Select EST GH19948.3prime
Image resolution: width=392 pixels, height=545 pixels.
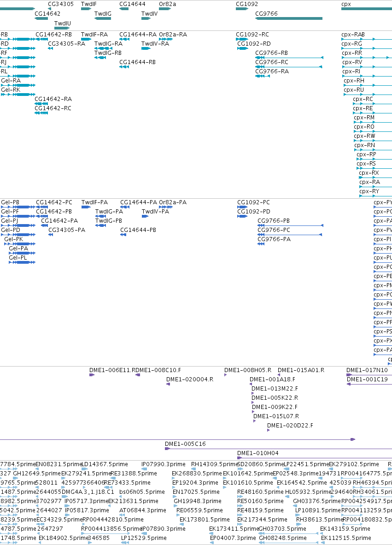tap(198, 501)
